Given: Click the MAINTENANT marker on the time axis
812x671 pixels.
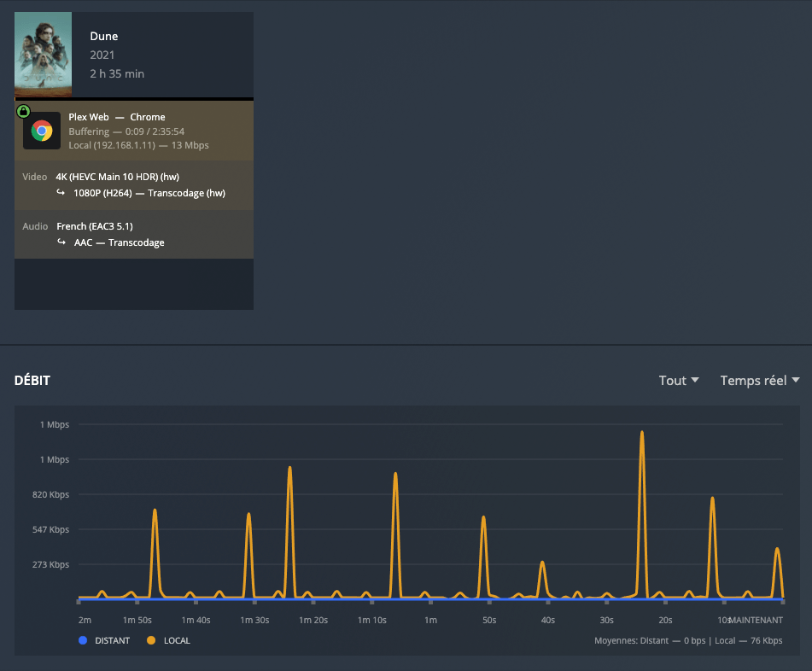Looking at the screenshot, I should pyautogui.click(x=756, y=620).
